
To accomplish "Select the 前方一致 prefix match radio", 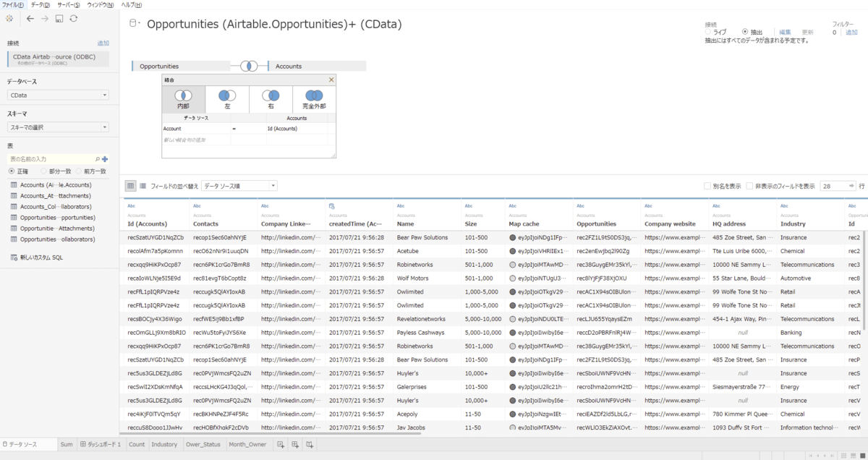I will 78,171.
